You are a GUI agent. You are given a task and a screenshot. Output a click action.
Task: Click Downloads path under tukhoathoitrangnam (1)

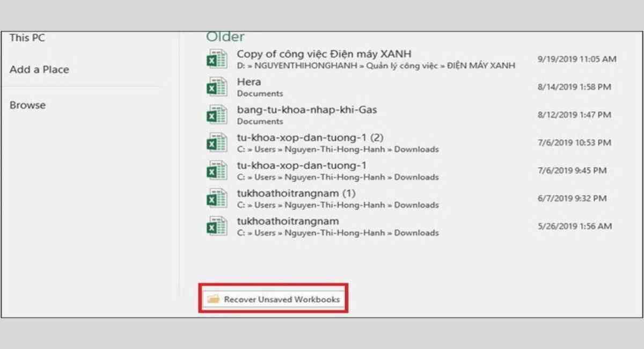338,205
